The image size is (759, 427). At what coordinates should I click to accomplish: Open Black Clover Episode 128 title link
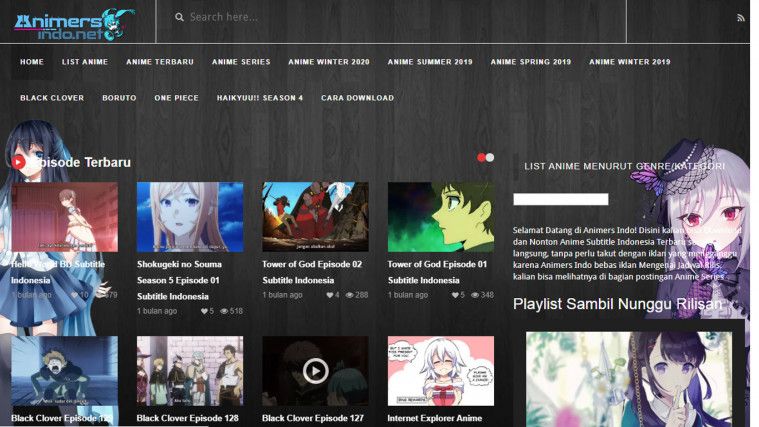(x=188, y=418)
